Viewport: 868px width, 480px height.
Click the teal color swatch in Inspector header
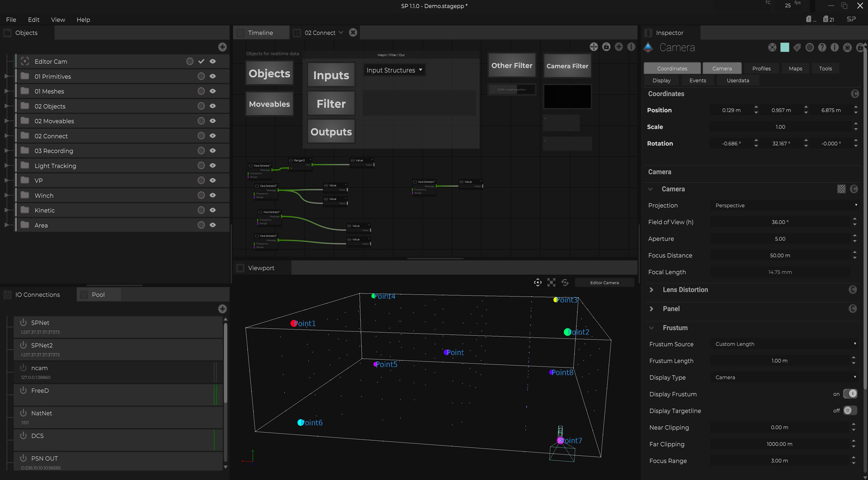(x=785, y=47)
